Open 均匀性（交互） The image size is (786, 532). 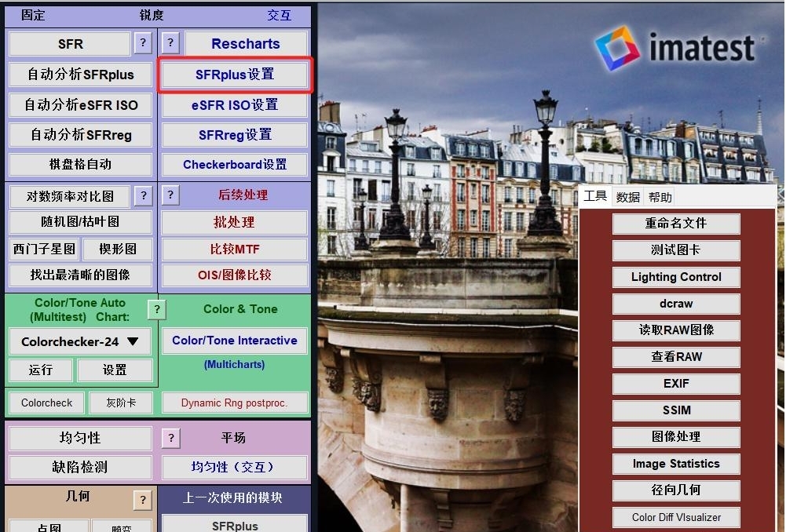coord(235,467)
